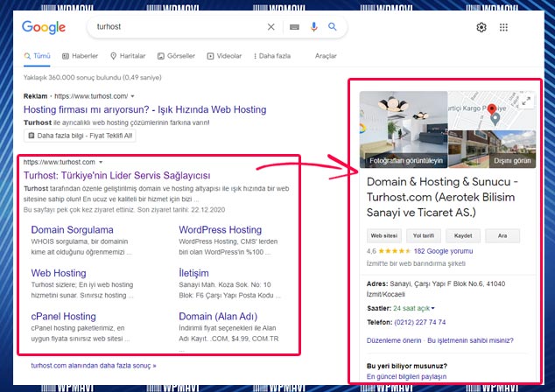Click the Ara call button
This screenshot has height=392, width=555.
502,235
